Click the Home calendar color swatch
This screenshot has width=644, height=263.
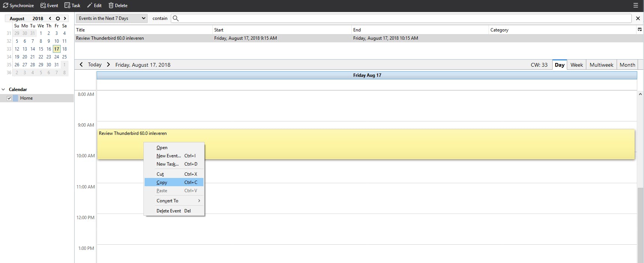point(15,98)
